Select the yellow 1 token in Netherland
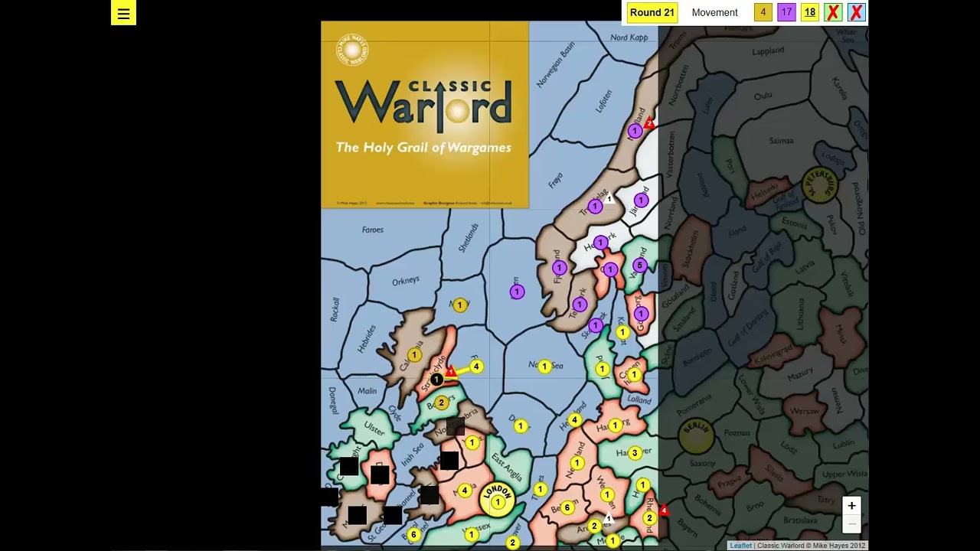This screenshot has width=980, height=551. click(577, 462)
